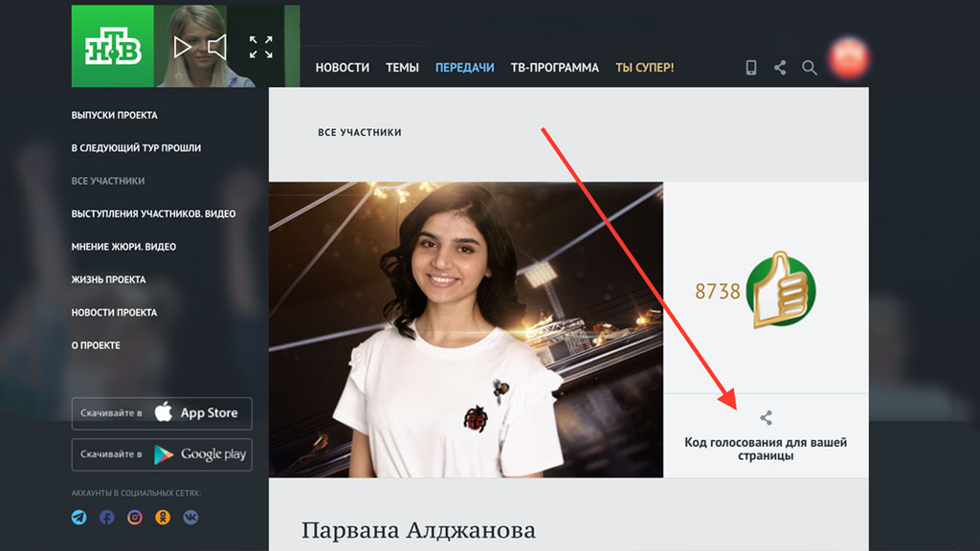Click the participant photo of Парвана Алджанова
The image size is (980, 551).
click(x=465, y=330)
